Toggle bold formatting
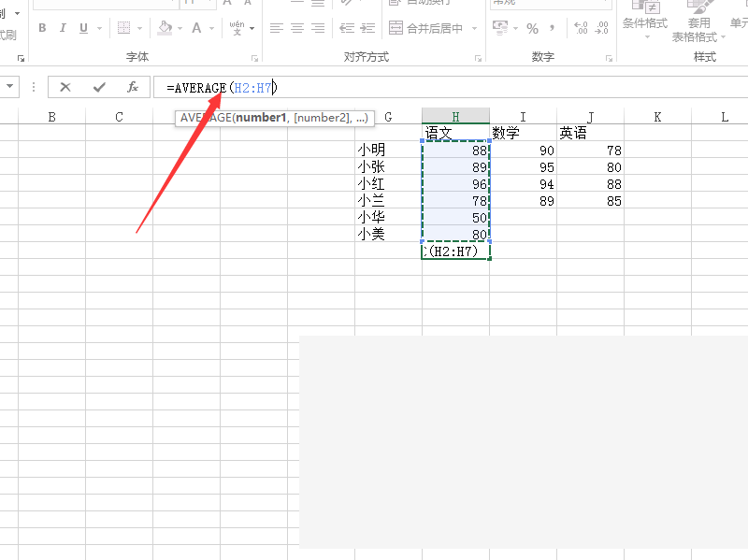This screenshot has height=560, width=748. (42, 28)
